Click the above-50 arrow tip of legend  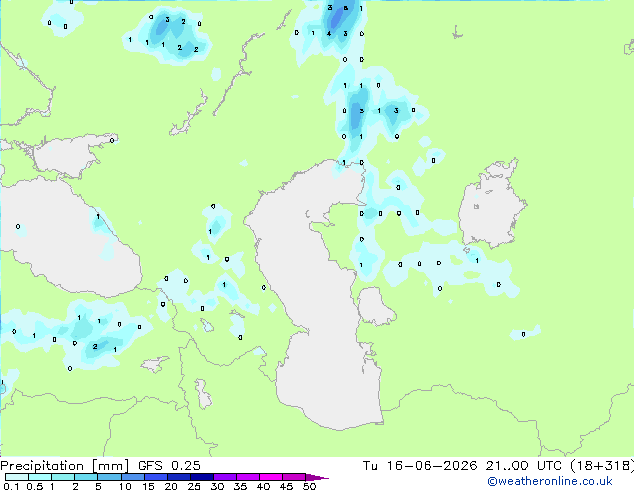[317, 477]
